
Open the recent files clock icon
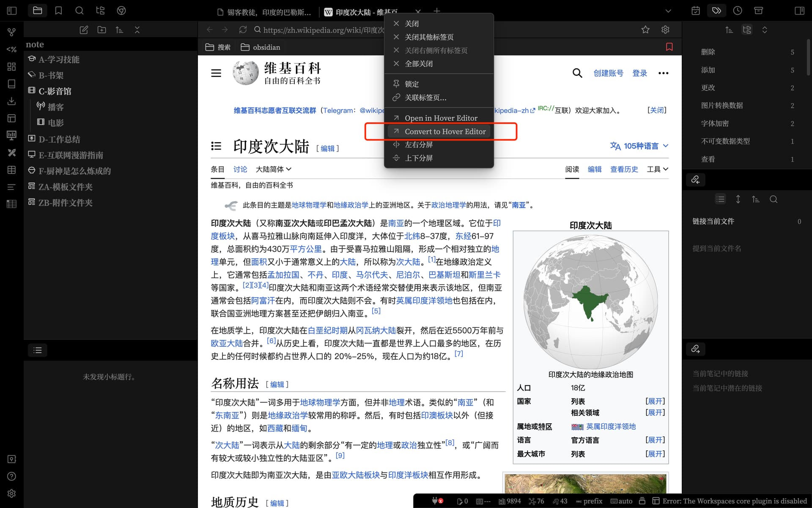pyautogui.click(x=738, y=11)
